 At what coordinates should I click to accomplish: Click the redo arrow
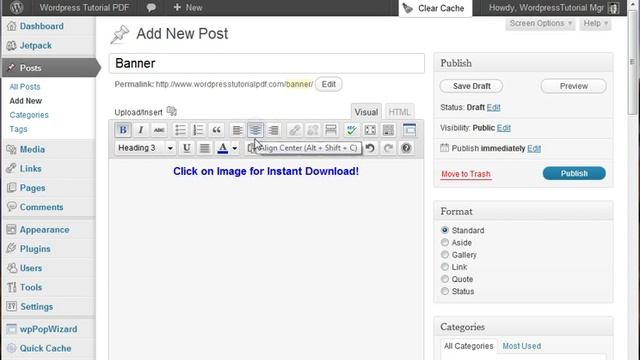388,148
